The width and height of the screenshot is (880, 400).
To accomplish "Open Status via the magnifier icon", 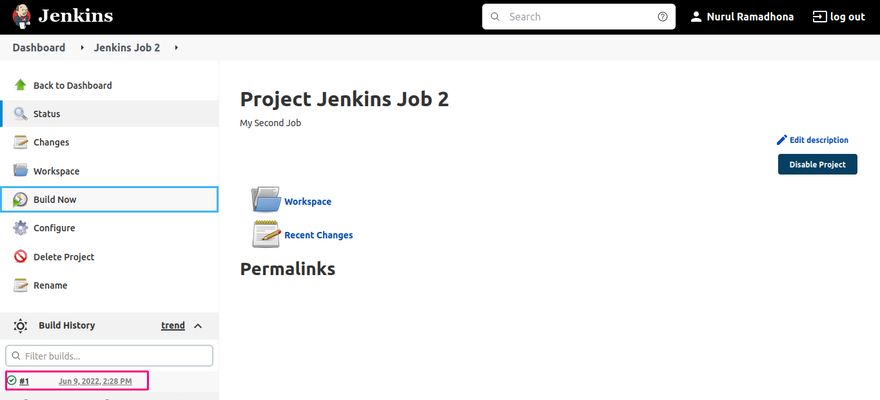I will (x=20, y=114).
